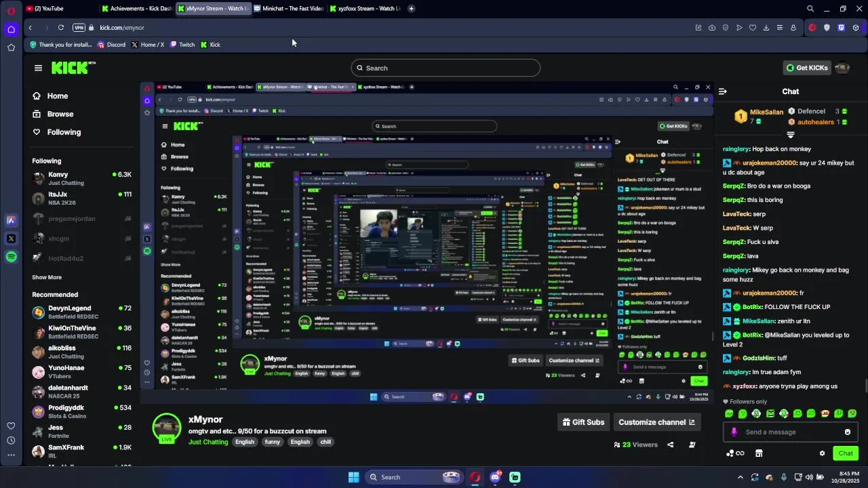Open Following in Kick sidebar nav
Image resolution: width=868 pixels, height=488 pixels.
[57, 132]
